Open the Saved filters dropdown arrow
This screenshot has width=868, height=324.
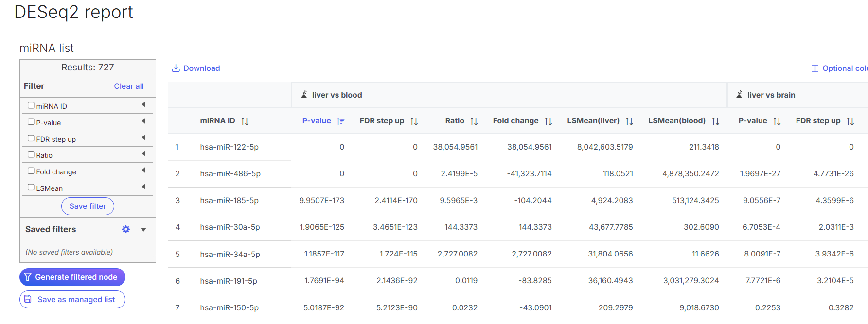pyautogui.click(x=143, y=230)
